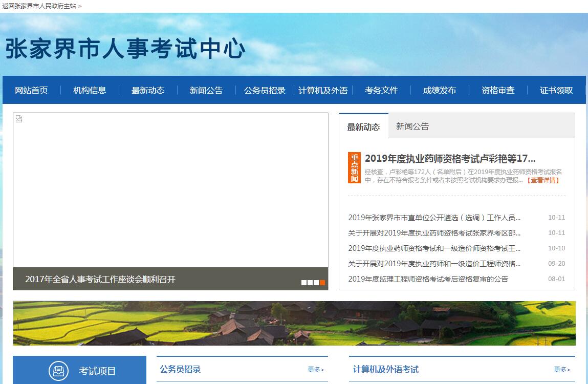Image resolution: width=588 pixels, height=384 pixels.
Task: Open 2019年度监理工程师资格考试 复审公告 link
Action: click(x=428, y=279)
